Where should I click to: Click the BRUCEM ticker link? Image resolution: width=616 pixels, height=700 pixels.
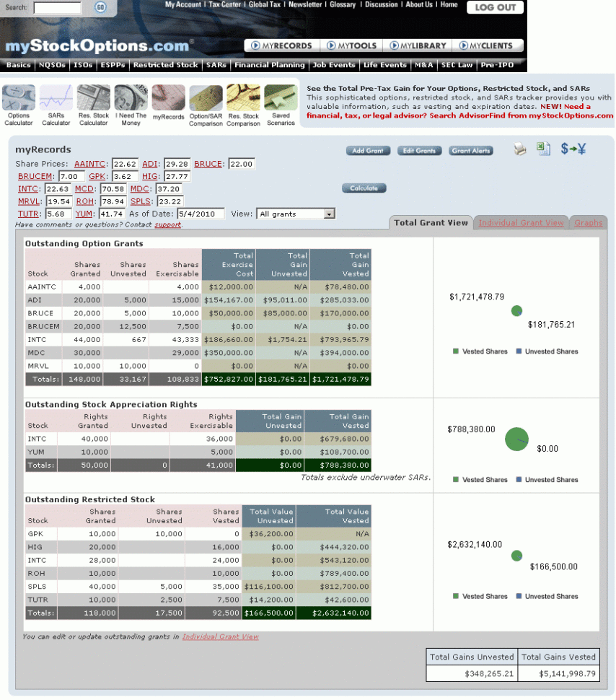[x=35, y=176]
